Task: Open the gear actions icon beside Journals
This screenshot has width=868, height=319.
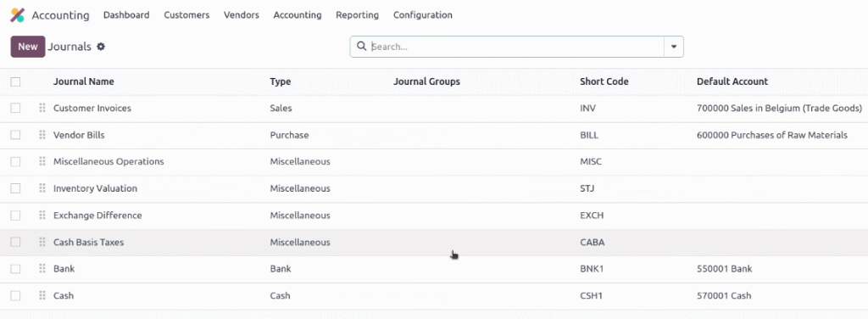Action: click(x=101, y=47)
